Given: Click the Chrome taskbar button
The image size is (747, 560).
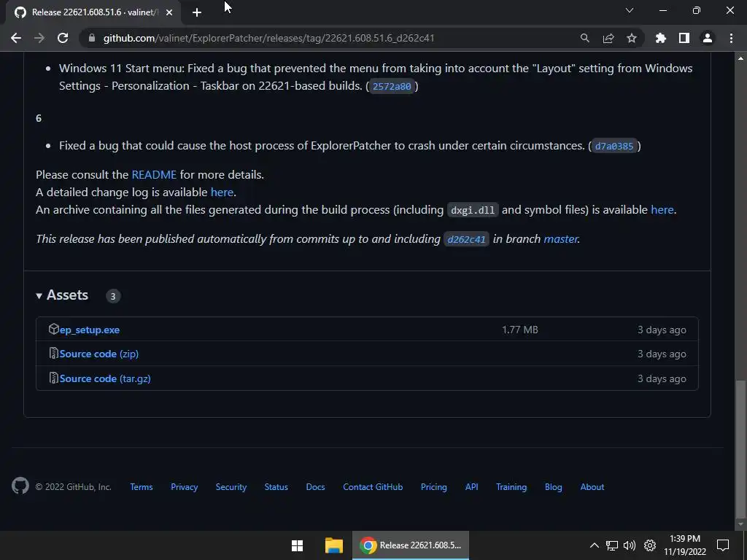Looking at the screenshot, I should coord(411,545).
